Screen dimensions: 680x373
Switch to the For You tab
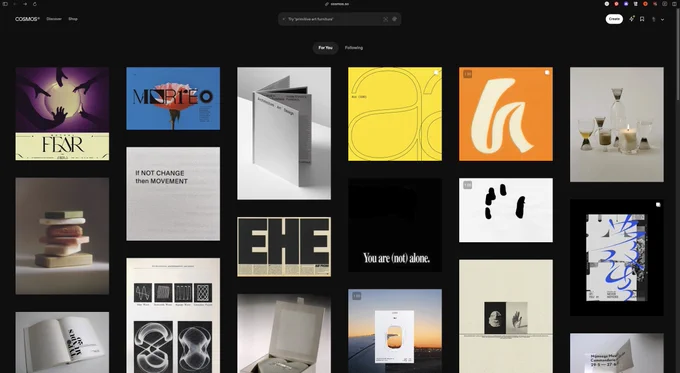click(x=325, y=48)
